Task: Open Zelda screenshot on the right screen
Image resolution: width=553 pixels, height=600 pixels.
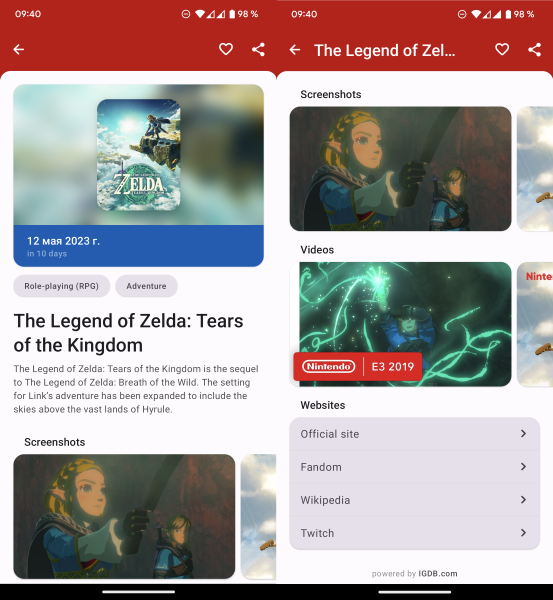Action: pos(400,169)
